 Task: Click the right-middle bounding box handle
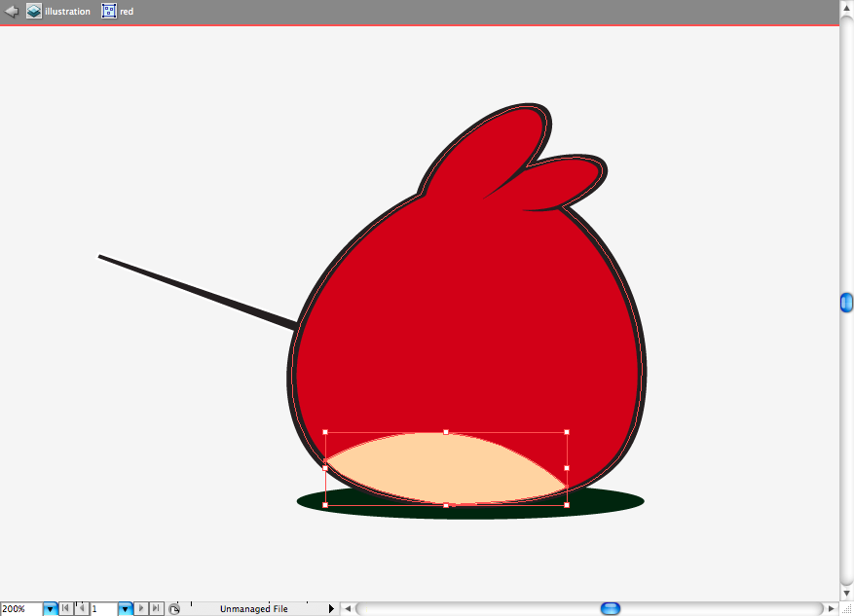tap(567, 468)
